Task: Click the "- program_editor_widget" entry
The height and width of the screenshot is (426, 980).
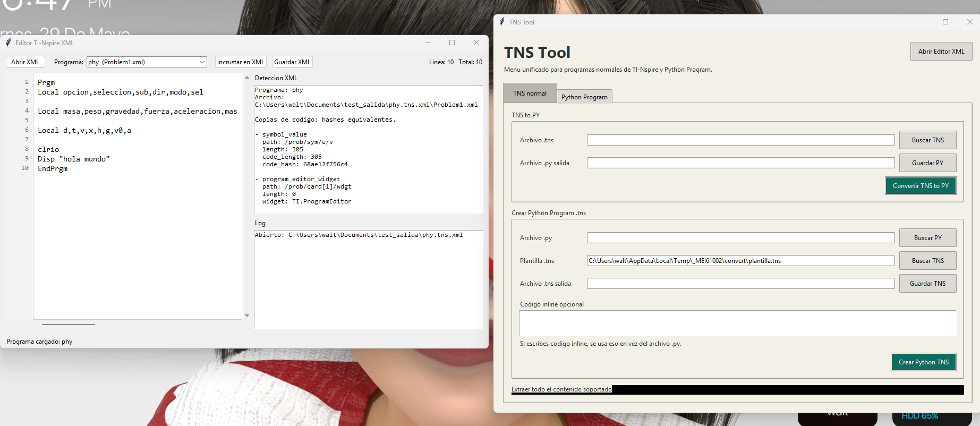Action: (297, 179)
